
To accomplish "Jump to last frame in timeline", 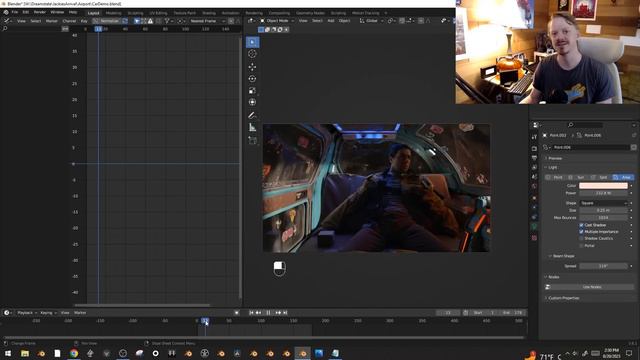I will point(285,313).
